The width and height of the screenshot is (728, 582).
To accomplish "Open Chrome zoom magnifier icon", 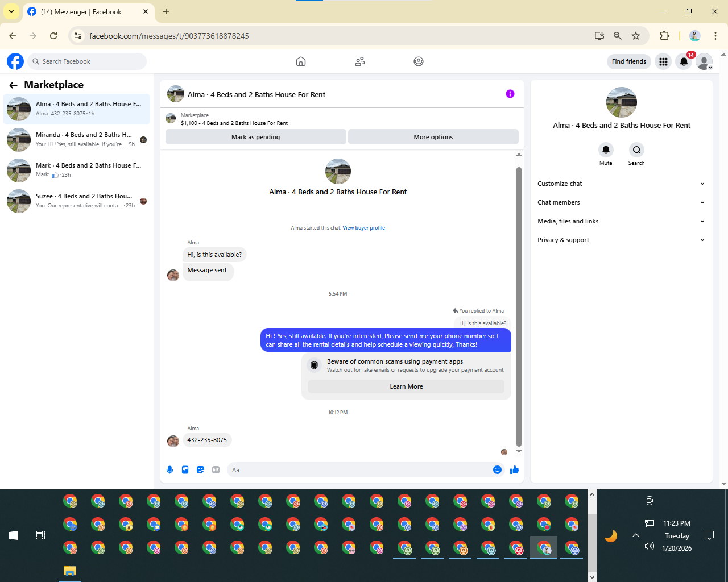I will [x=618, y=36].
